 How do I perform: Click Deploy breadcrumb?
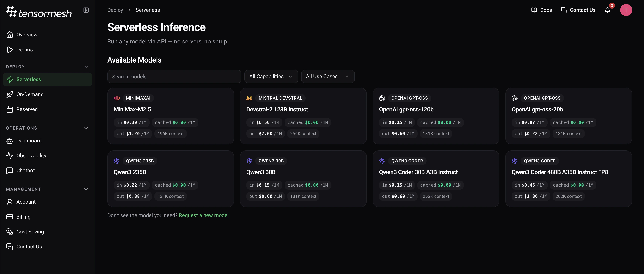tap(115, 10)
